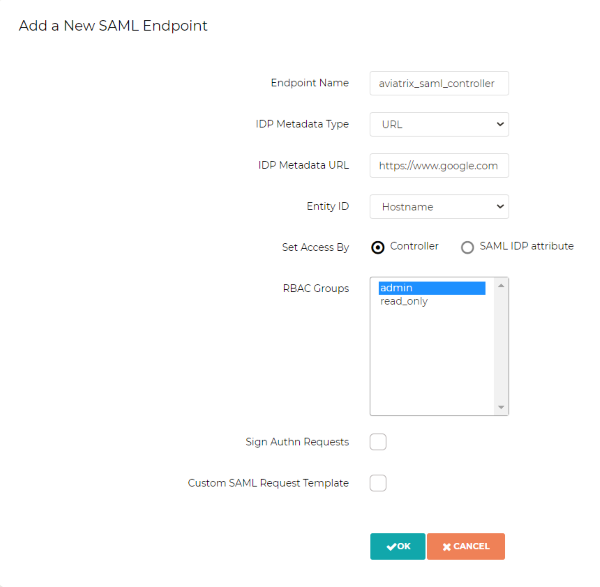Viewport: 600px width, 587px height.
Task: Choose the SAML IDP attribute radio option
Action: point(467,247)
